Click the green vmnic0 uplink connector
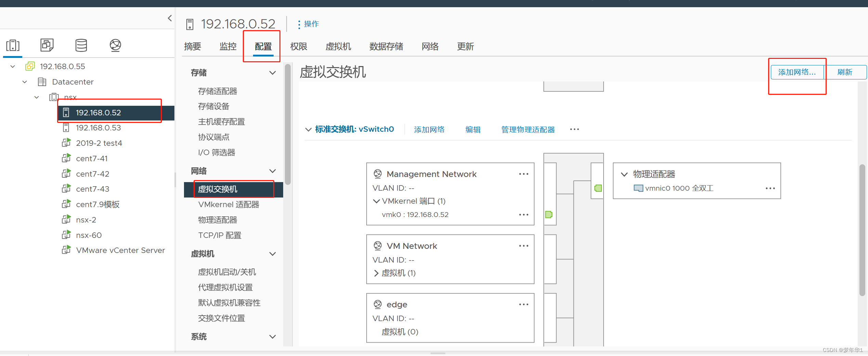The image size is (868, 356). (598, 188)
